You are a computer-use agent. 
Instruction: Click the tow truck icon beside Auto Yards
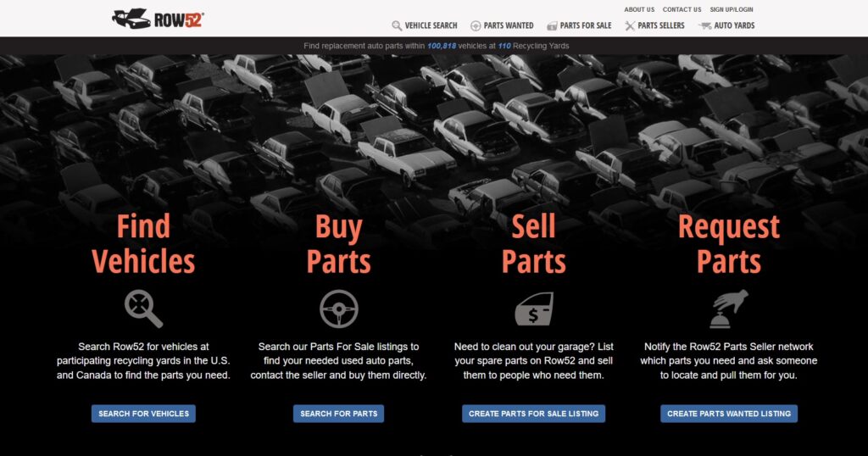pos(704,25)
